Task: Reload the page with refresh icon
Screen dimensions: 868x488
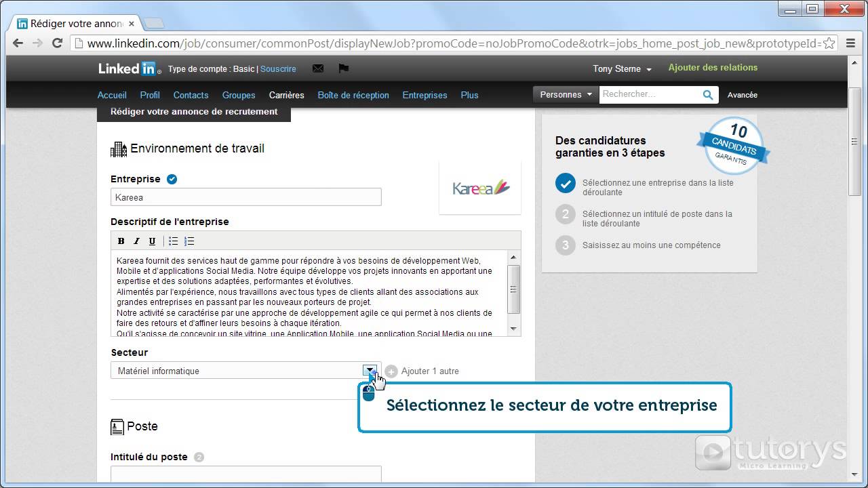Action: click(58, 43)
